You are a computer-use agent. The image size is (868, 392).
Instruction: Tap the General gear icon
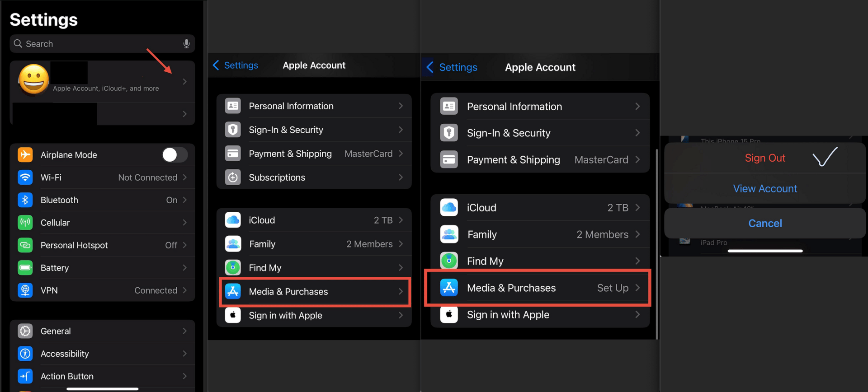pos(25,331)
